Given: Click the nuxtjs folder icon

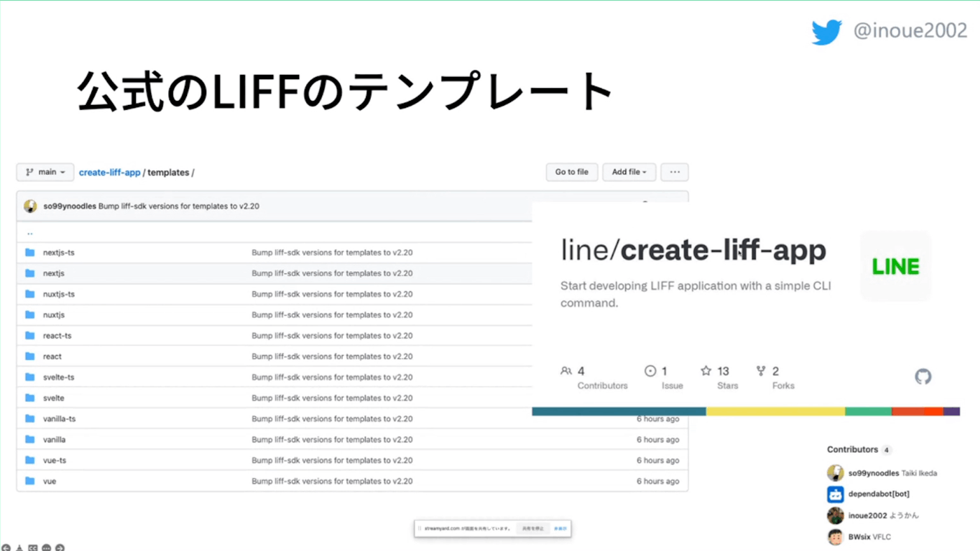Looking at the screenshot, I should coord(30,315).
